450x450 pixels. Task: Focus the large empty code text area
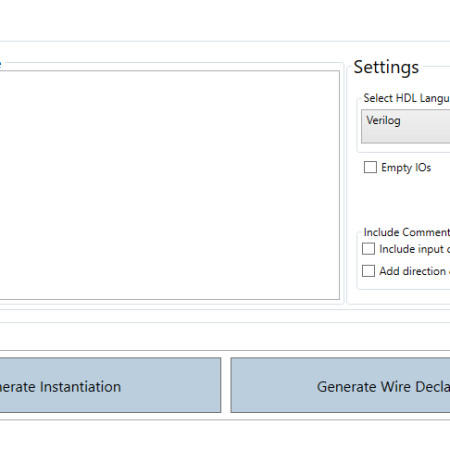pyautogui.click(x=170, y=185)
